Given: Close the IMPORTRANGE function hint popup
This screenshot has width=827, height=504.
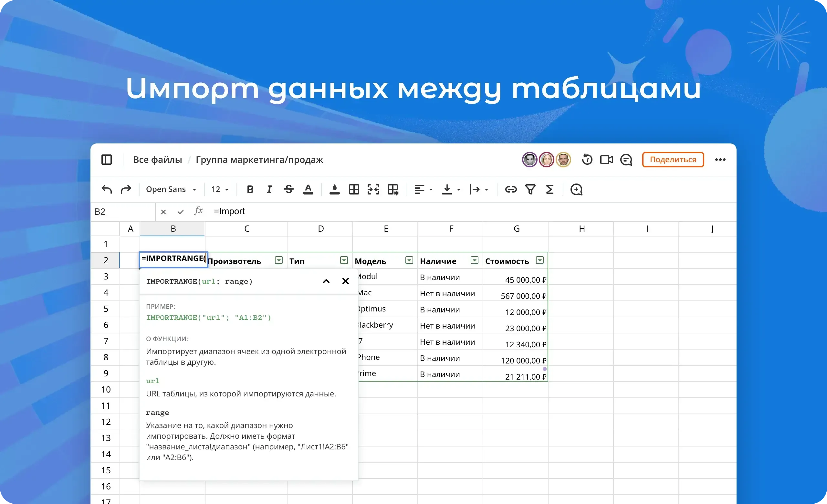Looking at the screenshot, I should [x=345, y=281].
